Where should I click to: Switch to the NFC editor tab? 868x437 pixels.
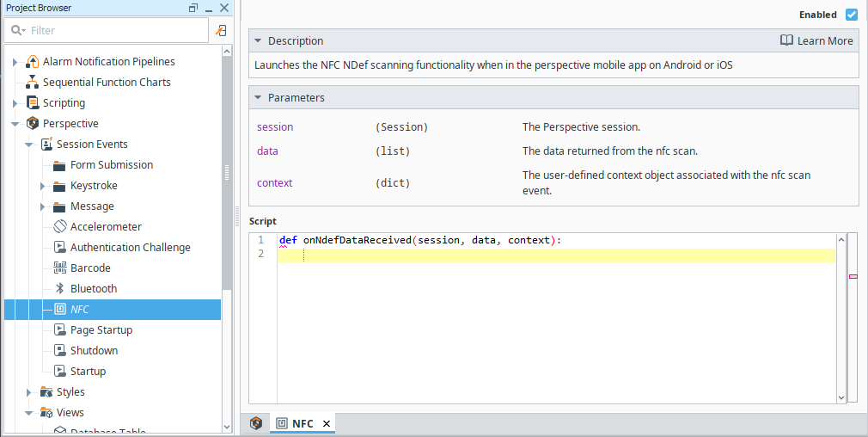click(303, 424)
